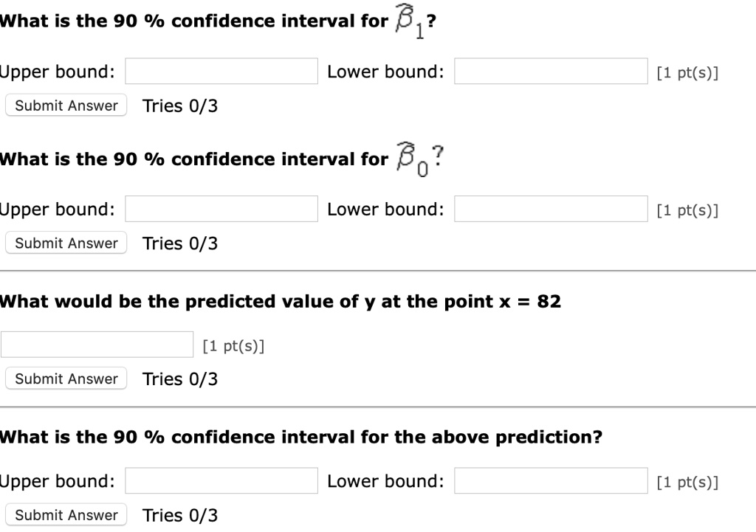Submit Answer for the prediction confidence interval
Screen dimensions: 756x532
coord(66,514)
